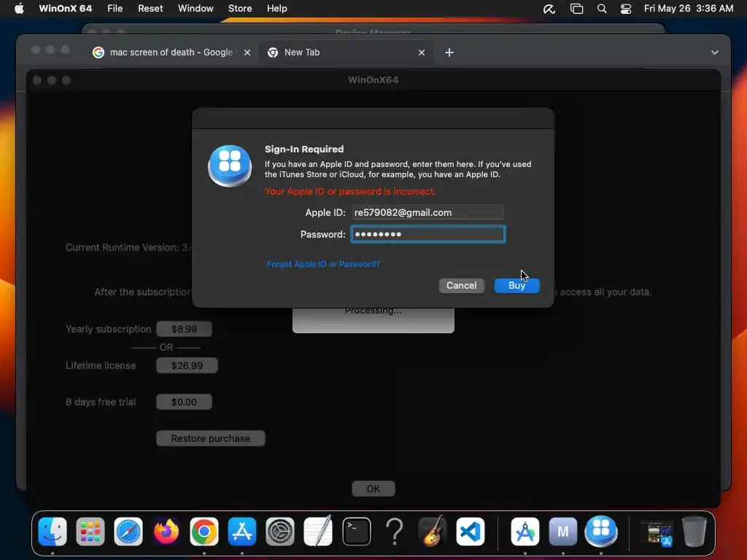Close the 'mac screen of death' tab
Screen dimensions: 747x560
click(x=247, y=52)
